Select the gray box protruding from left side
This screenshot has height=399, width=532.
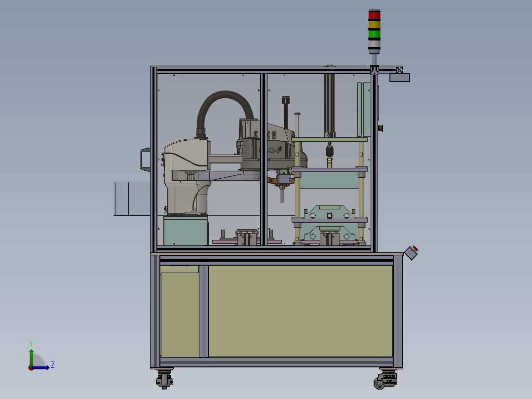pyautogui.click(x=132, y=199)
